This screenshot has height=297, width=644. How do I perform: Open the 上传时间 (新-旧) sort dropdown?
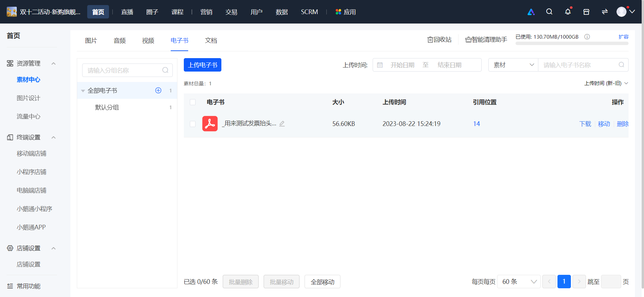[606, 83]
